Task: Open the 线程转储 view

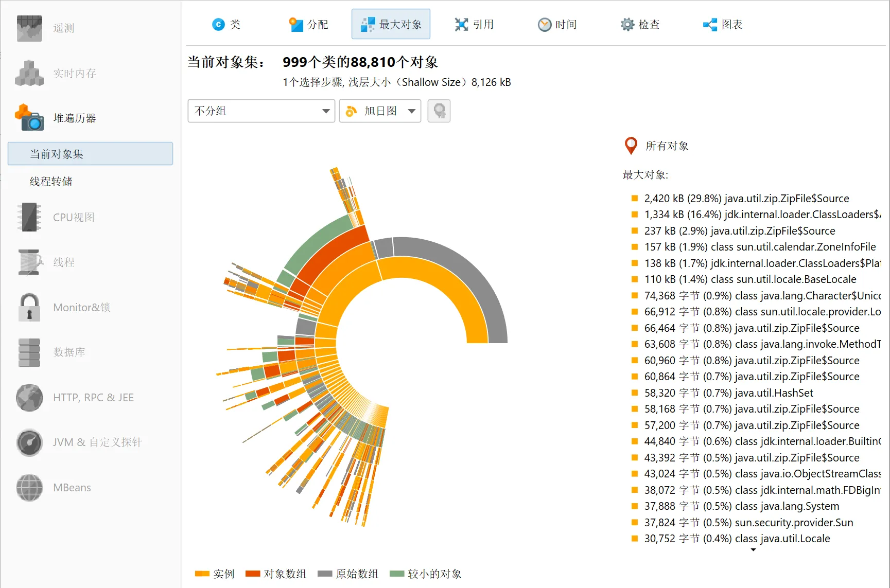Action: [x=49, y=181]
